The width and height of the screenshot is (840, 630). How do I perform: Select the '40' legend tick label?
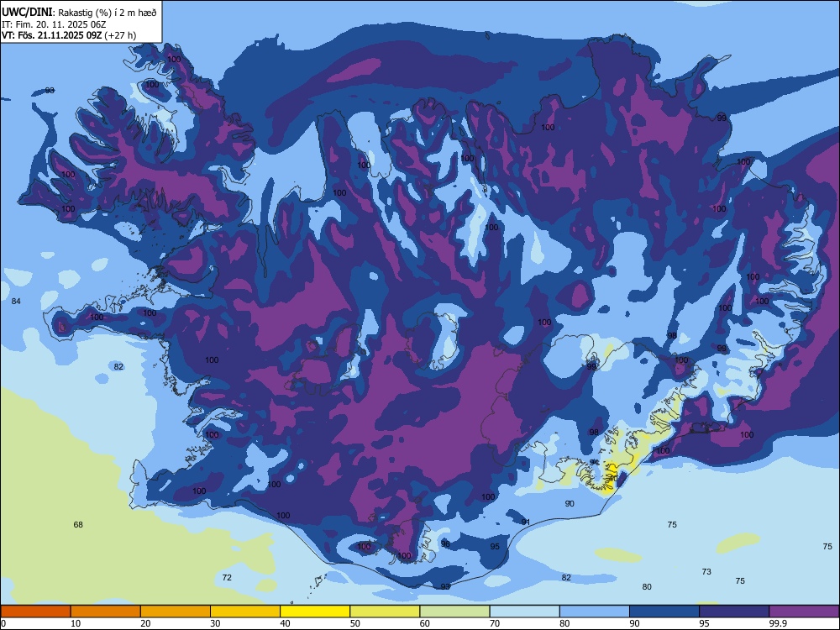pyautogui.click(x=285, y=623)
